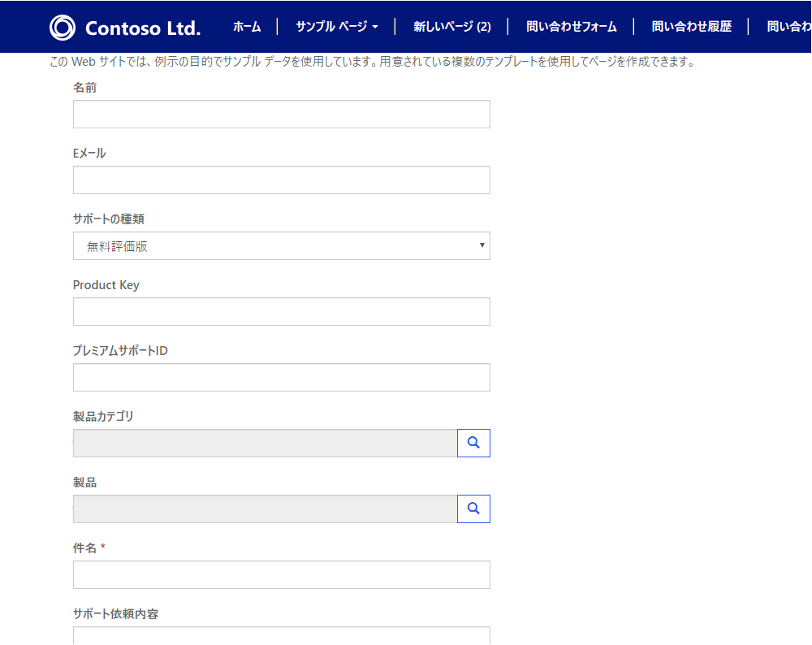812x645 pixels.
Task: Open the 製品カテゴリ lookup search icon
Action: point(473,443)
